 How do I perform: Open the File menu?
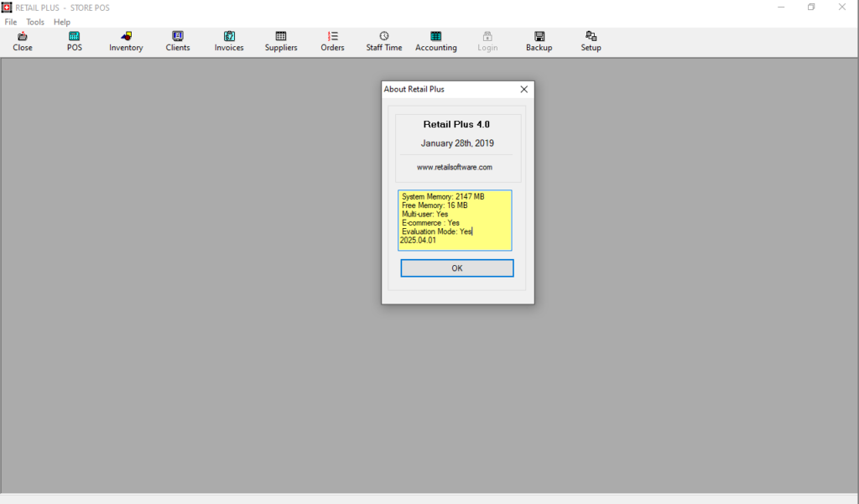(x=11, y=22)
